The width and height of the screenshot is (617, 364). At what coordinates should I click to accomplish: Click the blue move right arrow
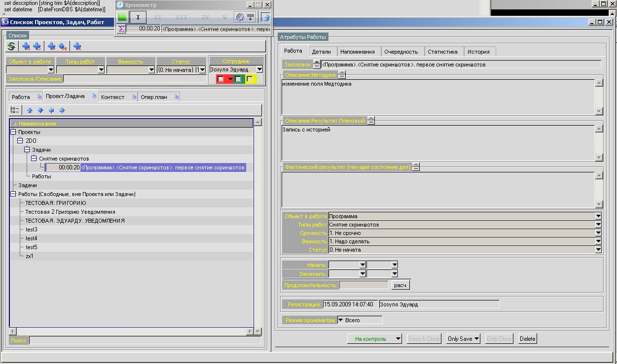pos(62,110)
